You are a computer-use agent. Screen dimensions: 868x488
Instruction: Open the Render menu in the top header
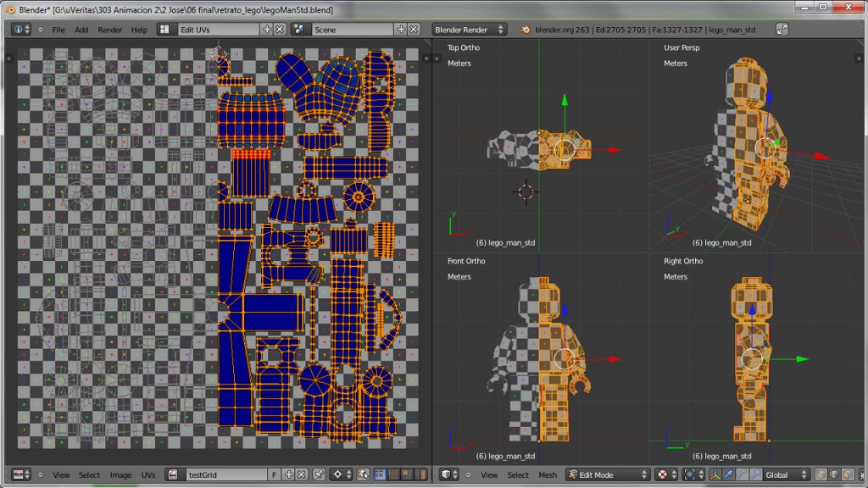[x=109, y=29]
